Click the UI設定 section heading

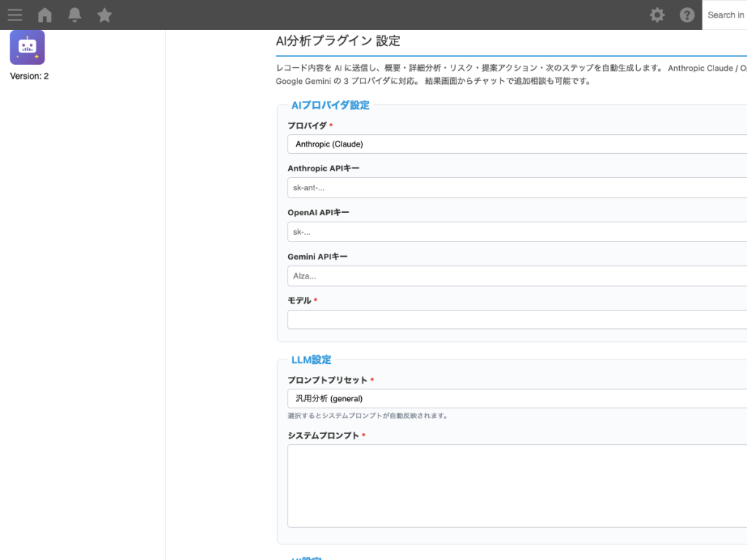click(306, 556)
